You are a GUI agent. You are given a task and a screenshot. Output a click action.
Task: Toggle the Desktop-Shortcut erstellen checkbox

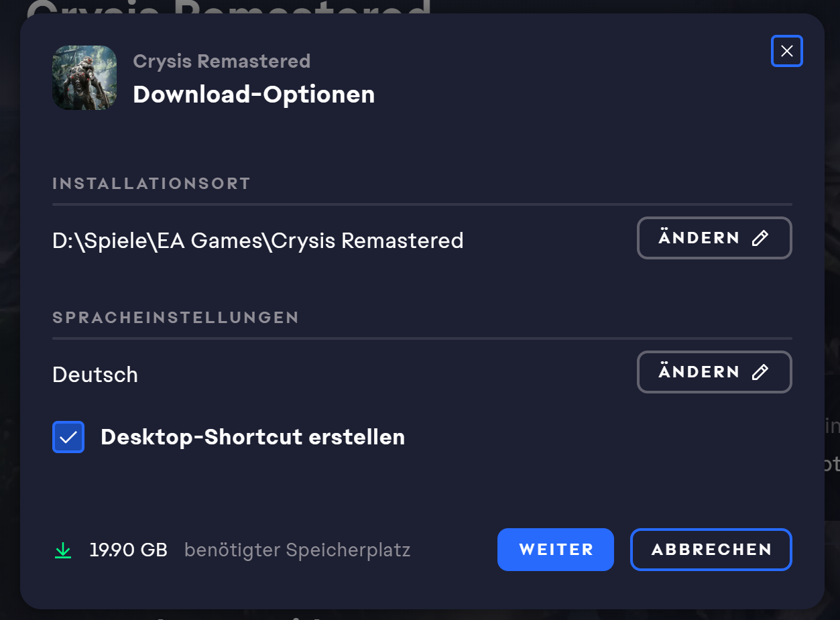[68, 437]
